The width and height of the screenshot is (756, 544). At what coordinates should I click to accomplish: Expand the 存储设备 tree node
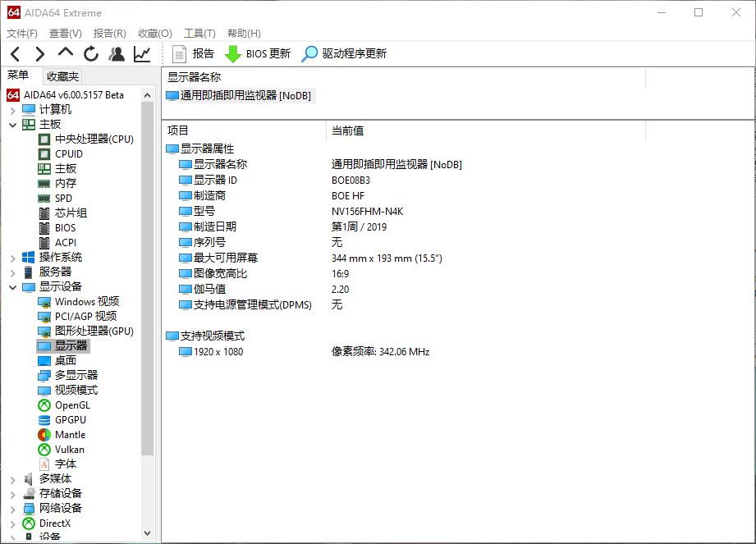click(x=12, y=494)
